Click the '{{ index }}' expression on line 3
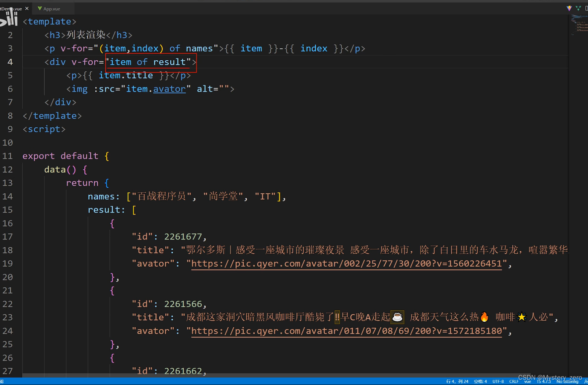This screenshot has width=588, height=385. tap(314, 49)
